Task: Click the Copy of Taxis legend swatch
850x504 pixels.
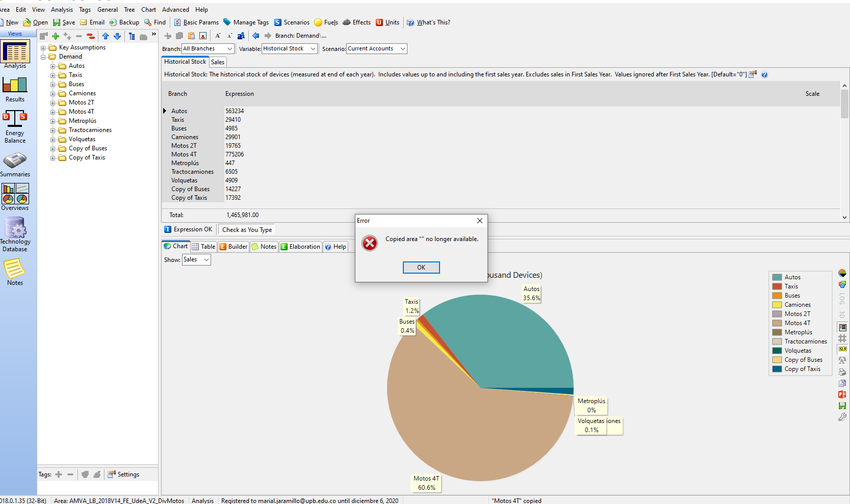Action: [777, 369]
